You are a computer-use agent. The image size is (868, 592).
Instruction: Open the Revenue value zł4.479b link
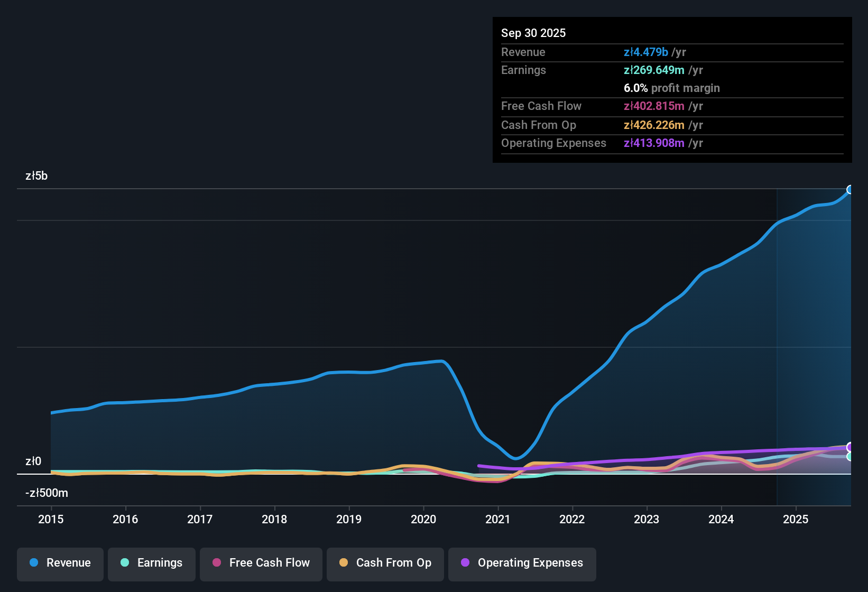646,52
